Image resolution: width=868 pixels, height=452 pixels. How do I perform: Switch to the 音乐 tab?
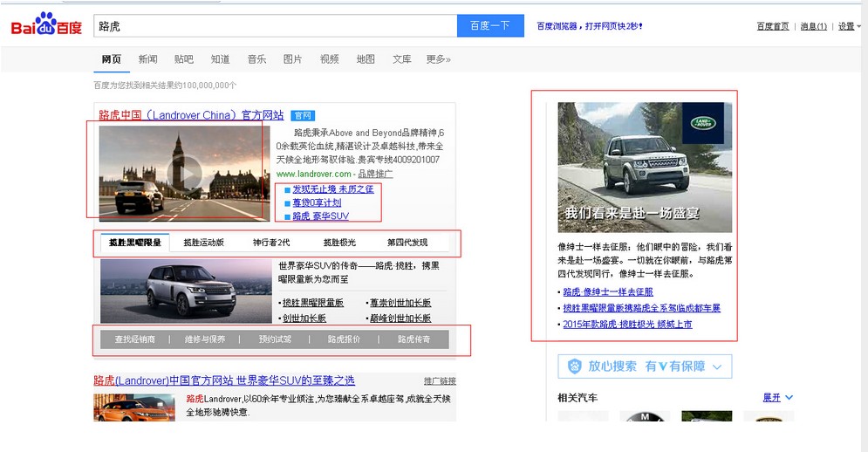[x=256, y=59]
